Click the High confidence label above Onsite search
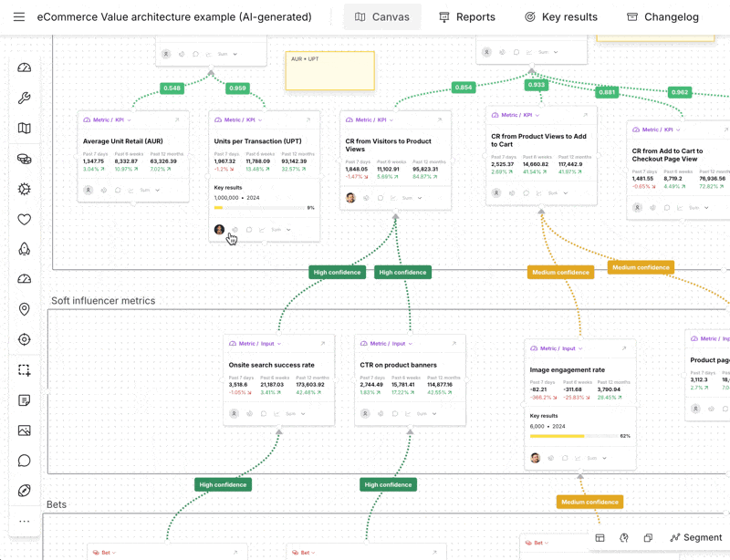This screenshot has height=560, width=730. tap(338, 272)
